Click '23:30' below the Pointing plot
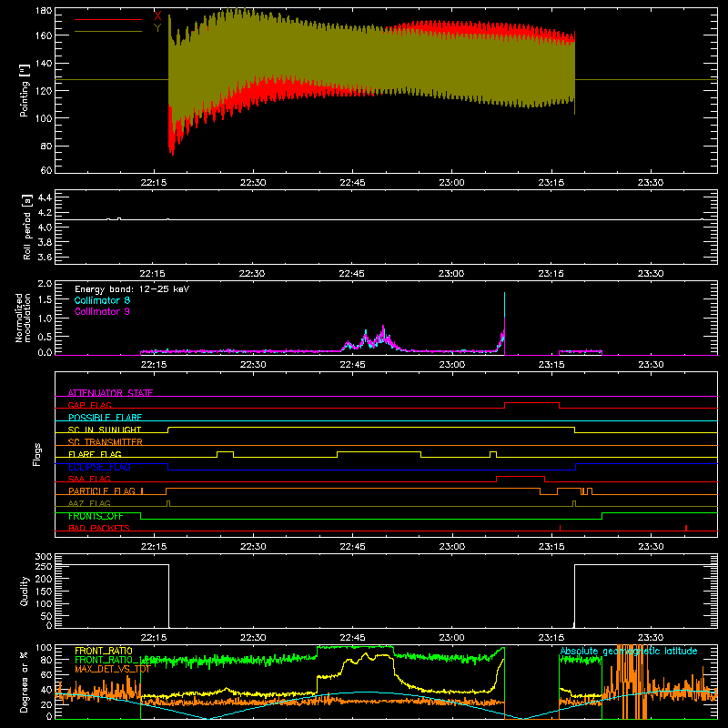This screenshot has height=728, width=728. click(651, 183)
